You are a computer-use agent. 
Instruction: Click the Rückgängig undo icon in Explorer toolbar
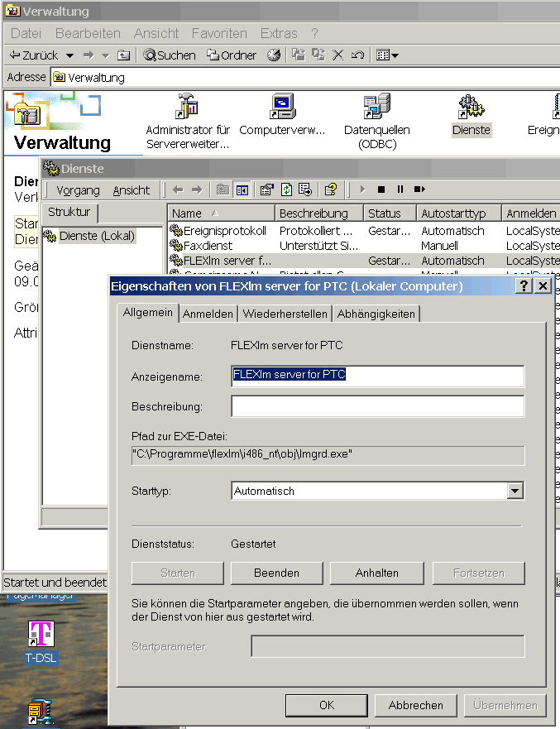click(x=357, y=55)
